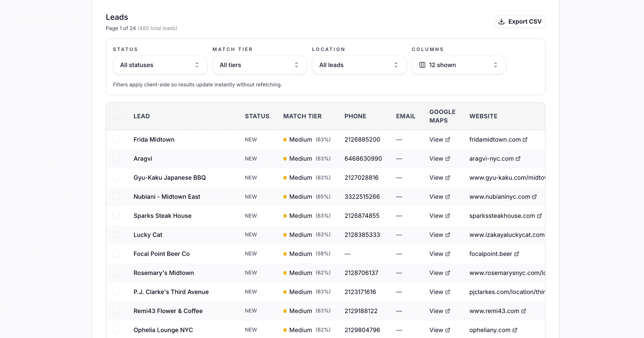
Task: Check the Frida Midtown row checkbox
Action: 116,139
